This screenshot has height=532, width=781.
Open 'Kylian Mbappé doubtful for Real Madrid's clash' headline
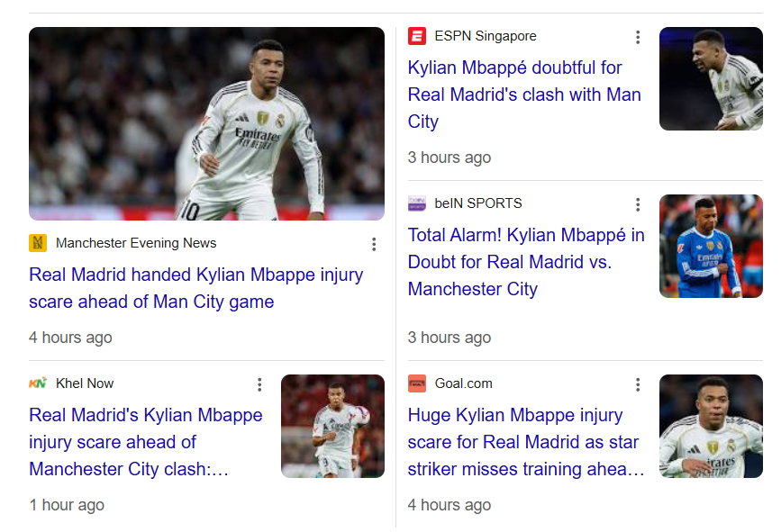pos(524,95)
